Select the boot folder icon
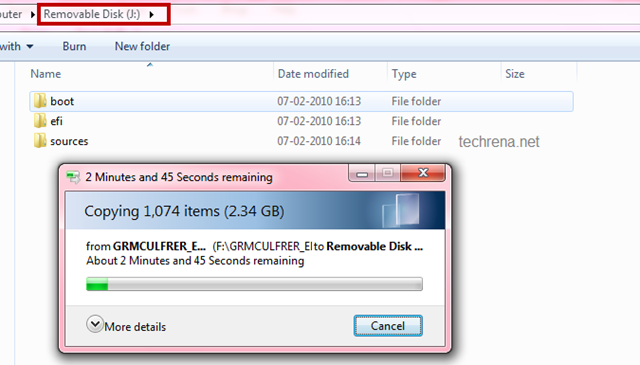This screenshot has width=640, height=365. click(40, 101)
